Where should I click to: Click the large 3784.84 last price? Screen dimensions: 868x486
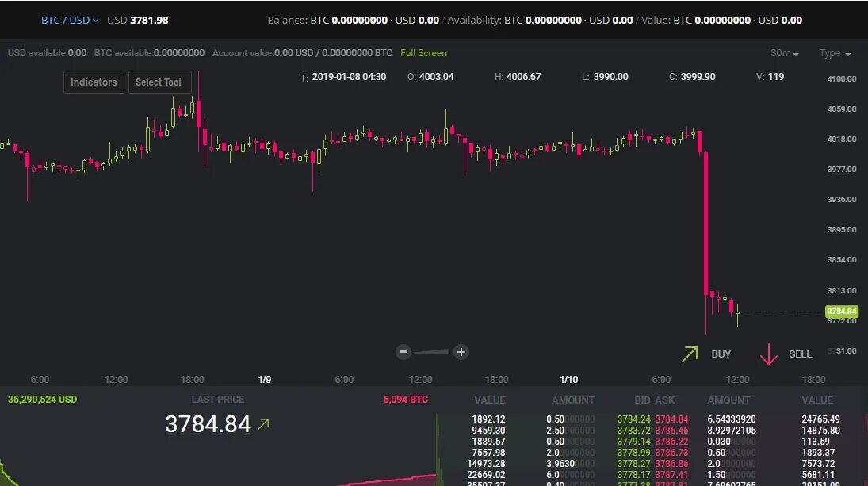point(208,424)
